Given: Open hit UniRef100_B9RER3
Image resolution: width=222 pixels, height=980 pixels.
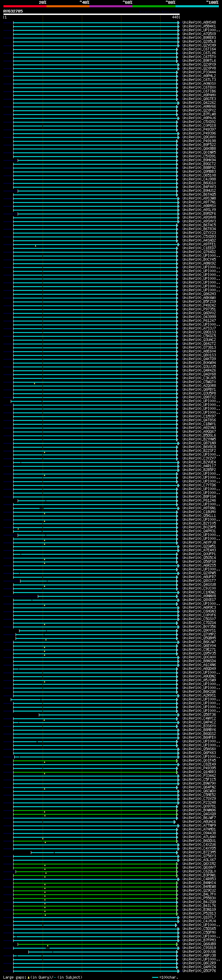Looking at the screenshot, I should pos(199,38).
